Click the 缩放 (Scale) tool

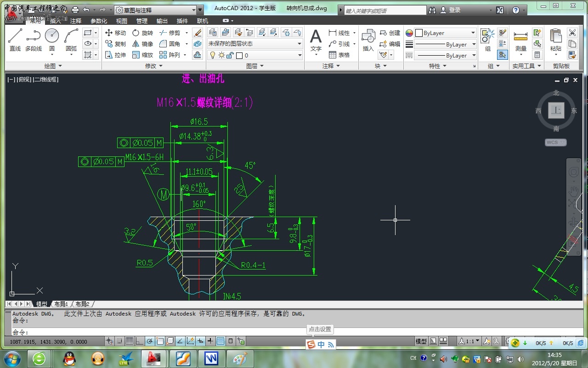point(142,55)
